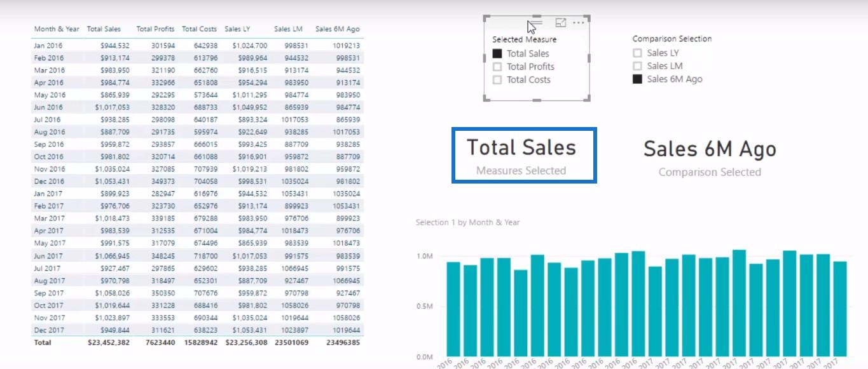
Task: Enable the Sales LY comparison checkbox
Action: coord(637,53)
